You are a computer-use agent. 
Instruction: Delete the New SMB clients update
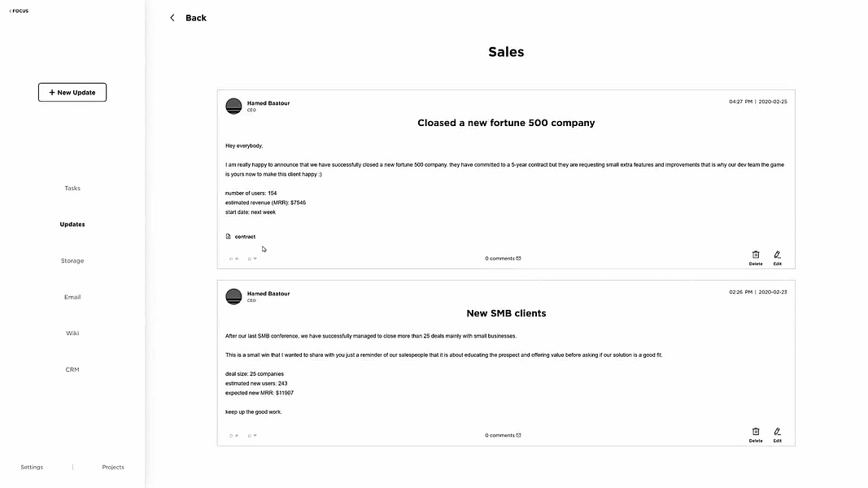click(756, 435)
